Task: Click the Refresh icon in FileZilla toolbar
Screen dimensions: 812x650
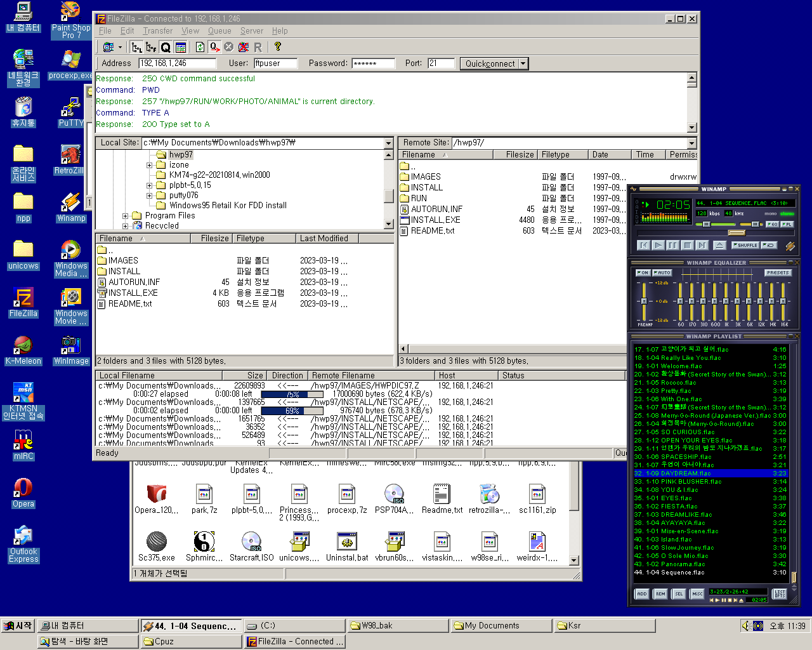Action: coord(200,47)
